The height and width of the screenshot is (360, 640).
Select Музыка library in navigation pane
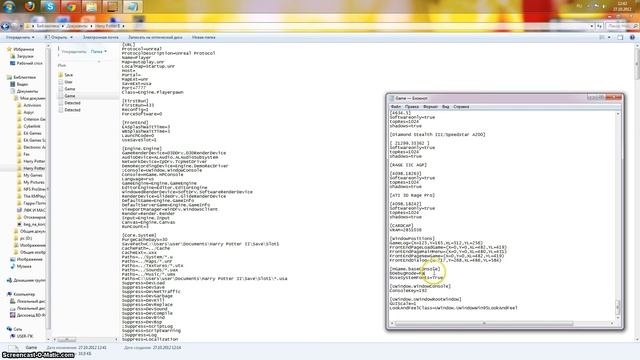(20, 266)
